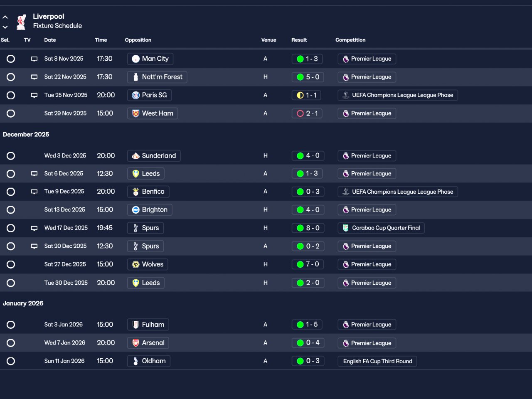The image size is (532, 399).
Task: Click the yellow draw indicator for 1-1 result
Action: click(300, 95)
